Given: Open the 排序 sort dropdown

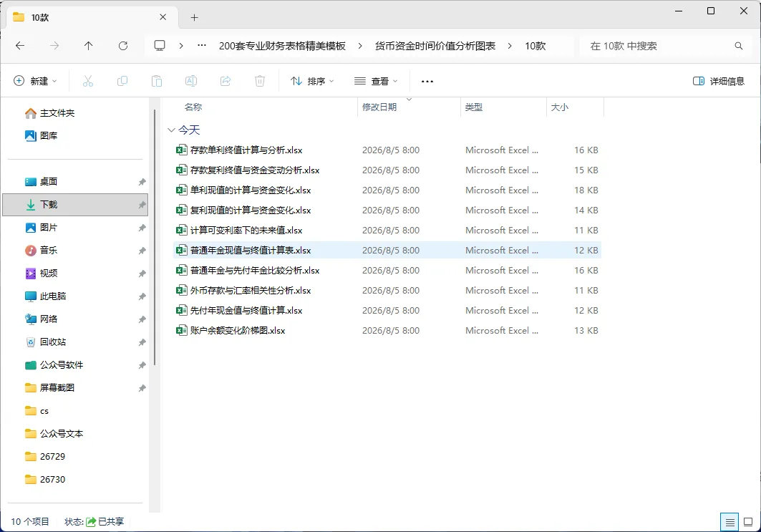Looking at the screenshot, I should point(313,81).
